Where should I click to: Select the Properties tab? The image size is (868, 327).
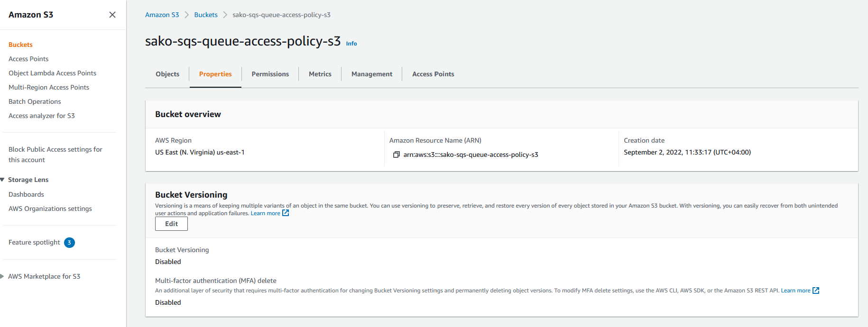[215, 74]
